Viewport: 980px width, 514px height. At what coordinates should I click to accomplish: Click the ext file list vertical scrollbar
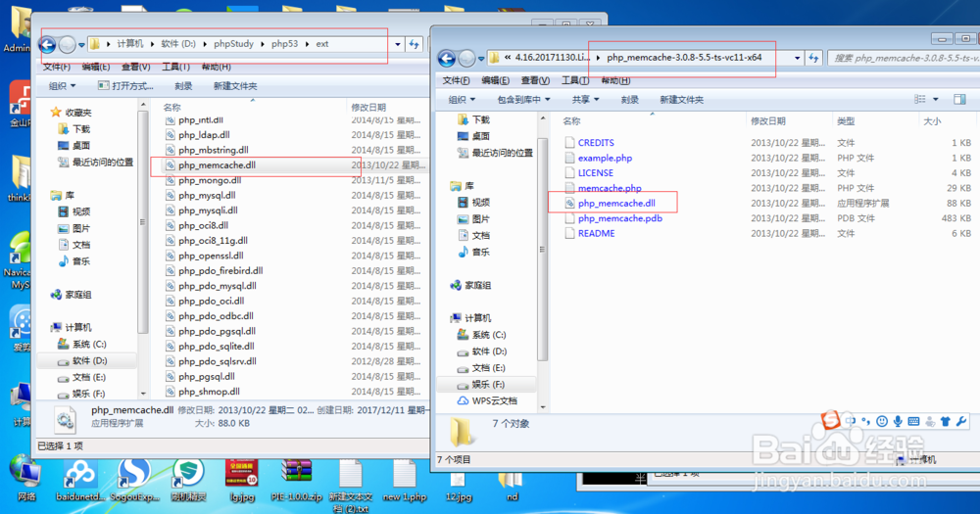143,221
